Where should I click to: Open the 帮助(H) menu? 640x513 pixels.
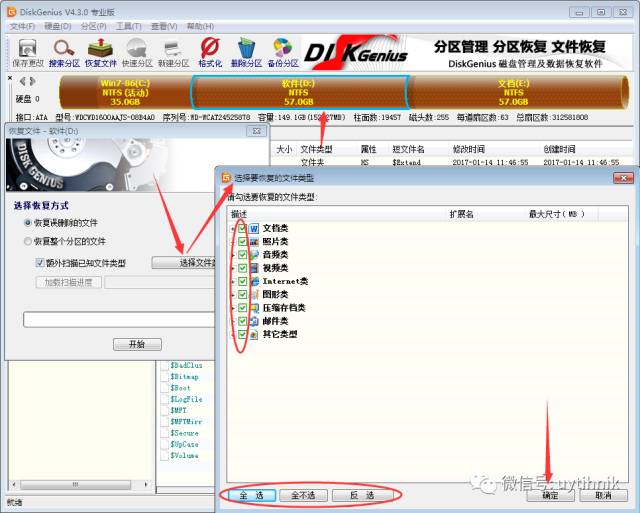tap(200, 27)
